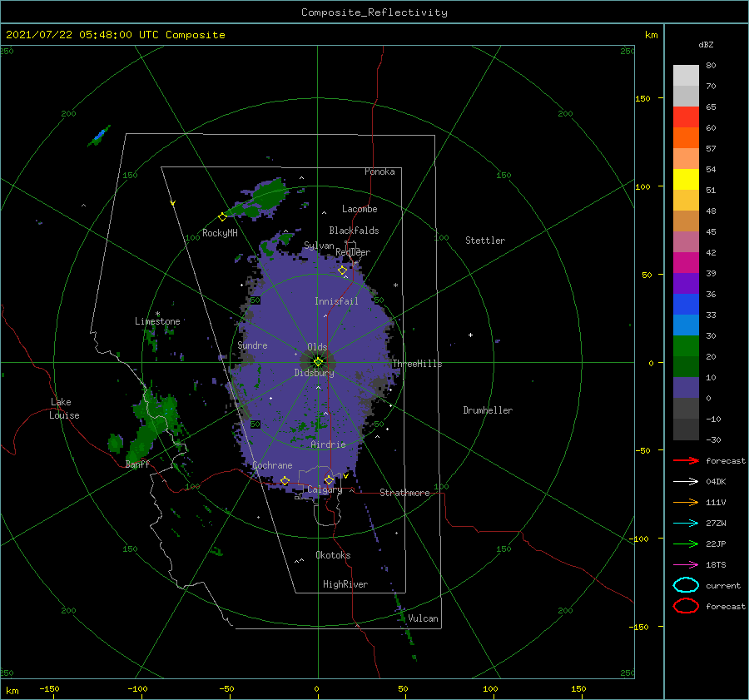Click the dBZ legend heading

click(x=706, y=44)
